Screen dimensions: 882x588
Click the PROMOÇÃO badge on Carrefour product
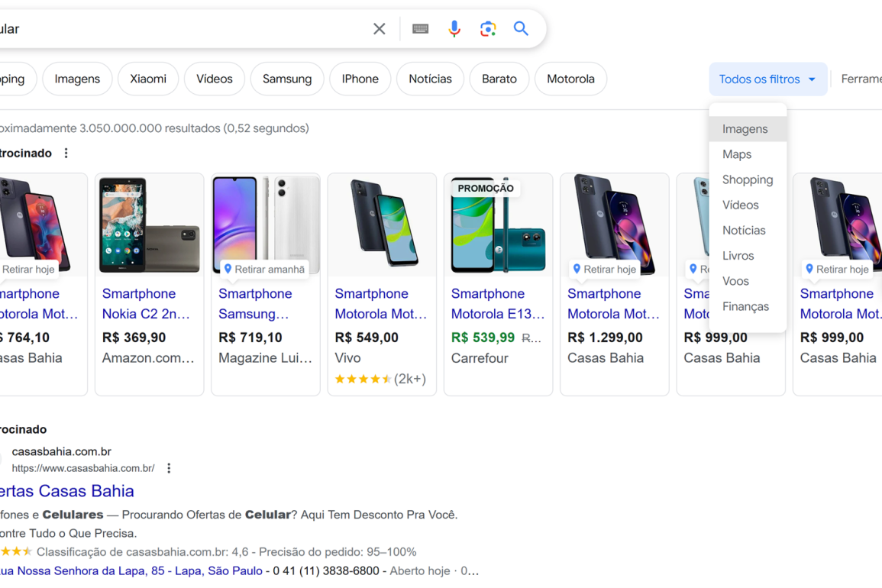486,189
